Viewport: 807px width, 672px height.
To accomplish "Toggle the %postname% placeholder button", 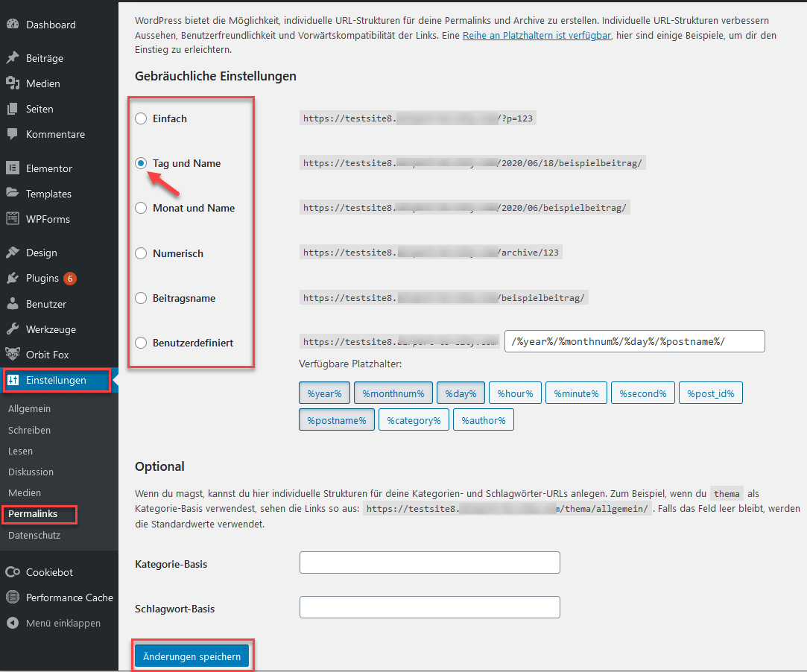I will click(337, 420).
